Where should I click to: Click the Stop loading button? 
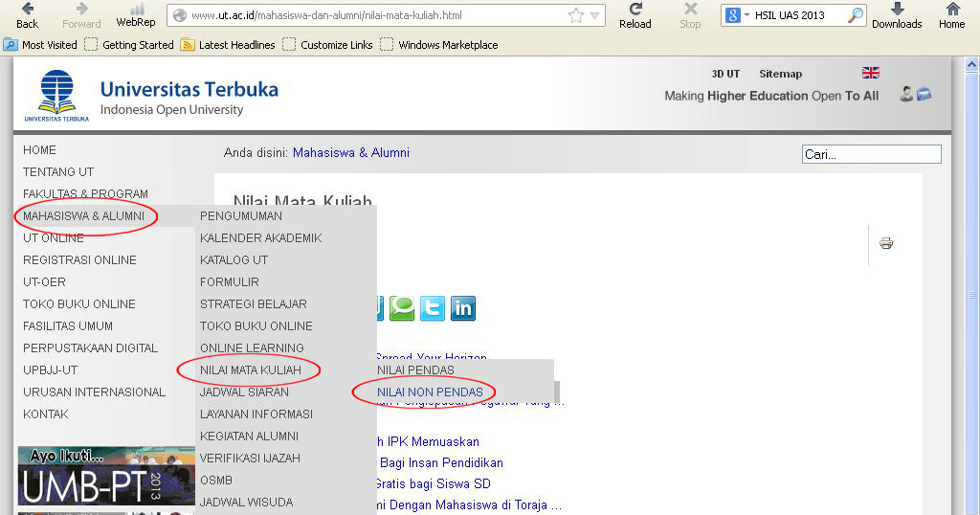pos(690,15)
